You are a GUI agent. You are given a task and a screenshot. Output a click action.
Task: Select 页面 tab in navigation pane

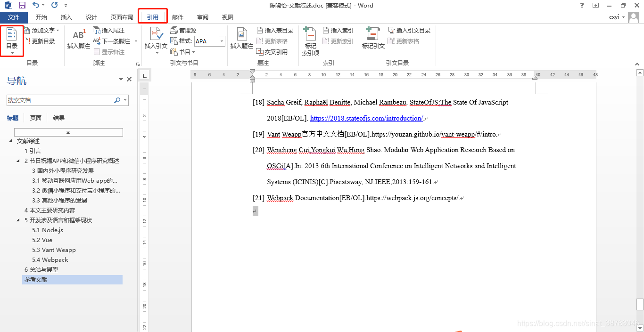tap(36, 118)
